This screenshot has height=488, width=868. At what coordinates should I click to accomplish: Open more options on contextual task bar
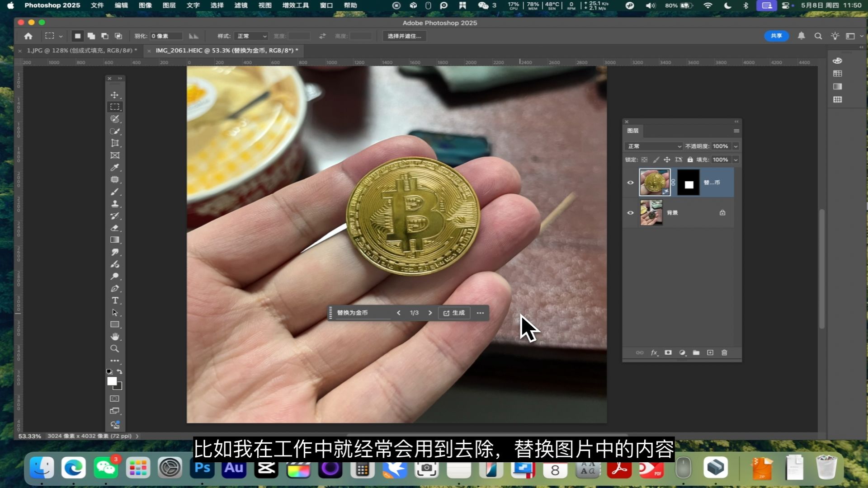pyautogui.click(x=480, y=313)
